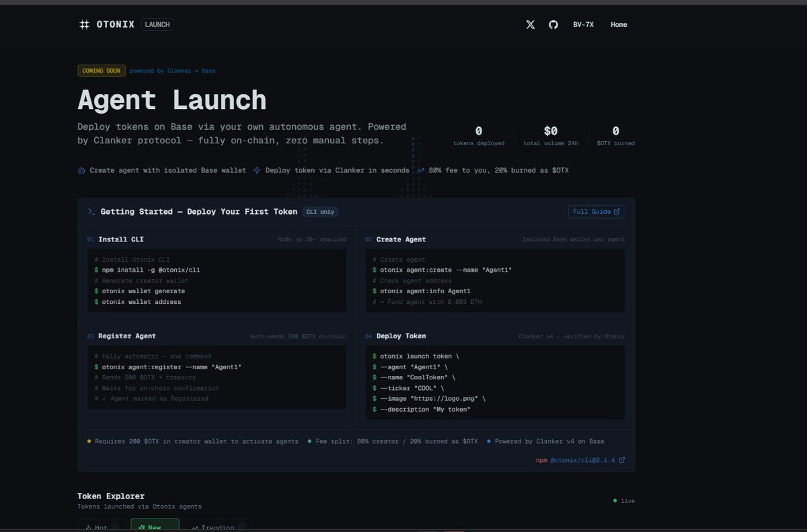
Task: Click the '$OTX burned' stat
Action: point(616,136)
